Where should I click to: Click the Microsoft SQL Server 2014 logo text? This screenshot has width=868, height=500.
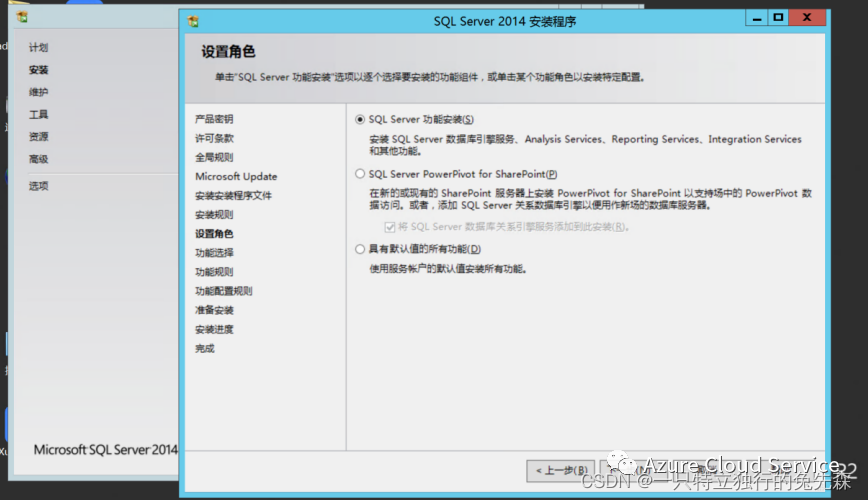[106, 450]
